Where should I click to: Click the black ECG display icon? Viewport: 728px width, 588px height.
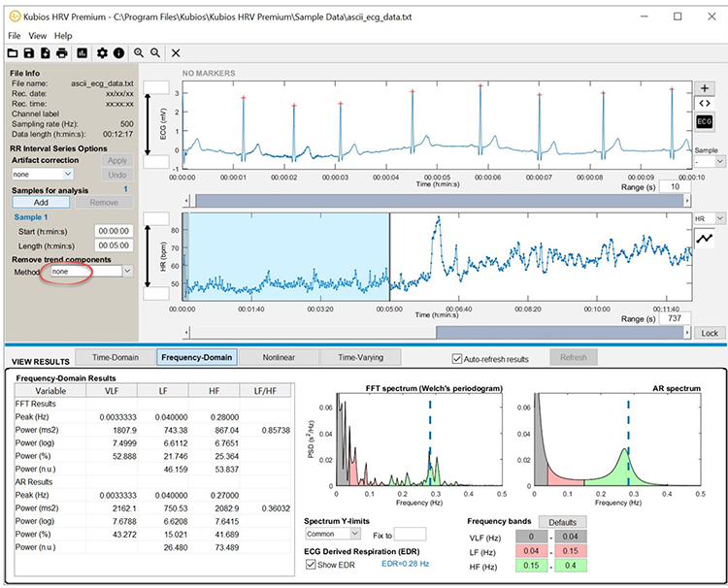click(x=706, y=120)
